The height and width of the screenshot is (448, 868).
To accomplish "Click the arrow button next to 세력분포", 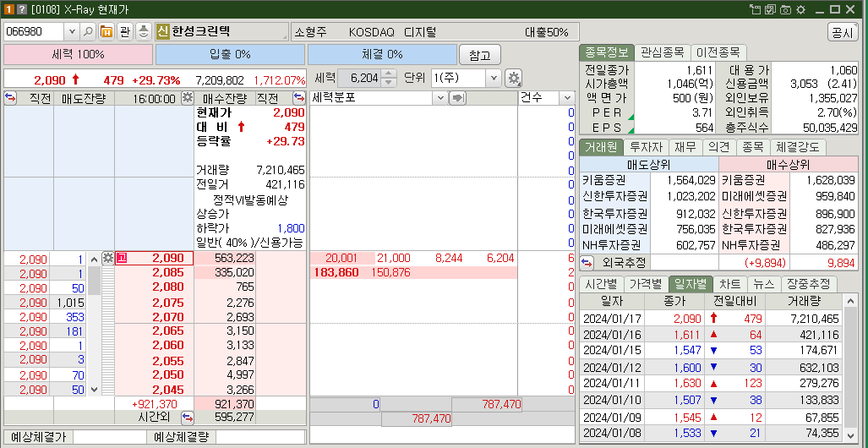I will (x=458, y=99).
